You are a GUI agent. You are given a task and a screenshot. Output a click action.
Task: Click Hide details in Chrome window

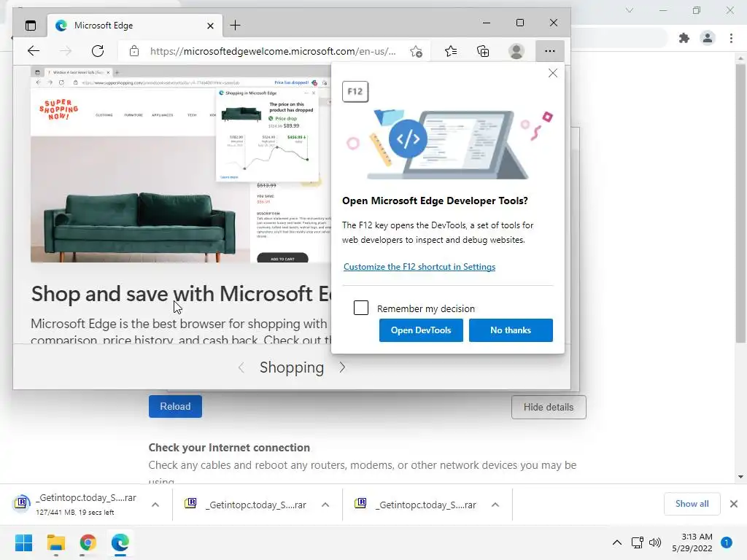(549, 407)
